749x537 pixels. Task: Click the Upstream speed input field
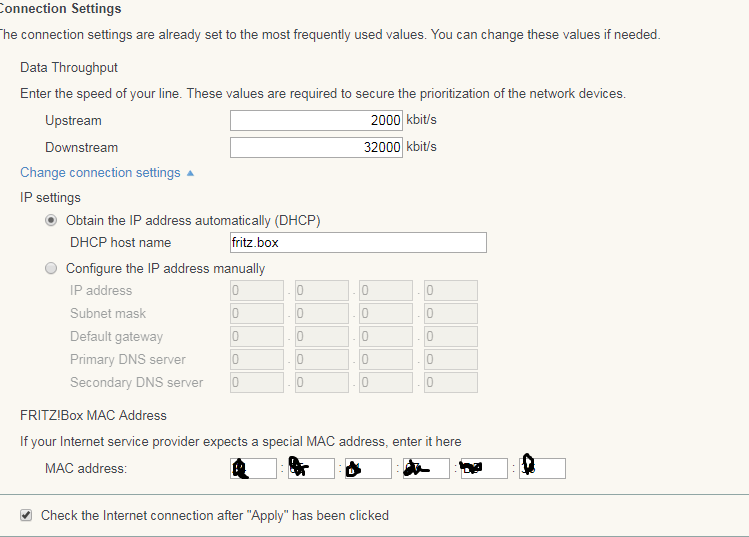click(316, 120)
